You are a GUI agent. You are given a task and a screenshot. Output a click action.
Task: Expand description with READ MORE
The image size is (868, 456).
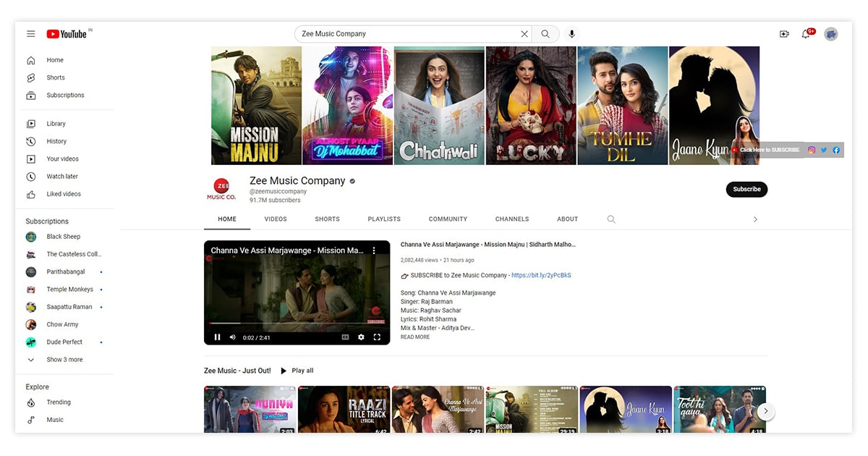(x=415, y=337)
